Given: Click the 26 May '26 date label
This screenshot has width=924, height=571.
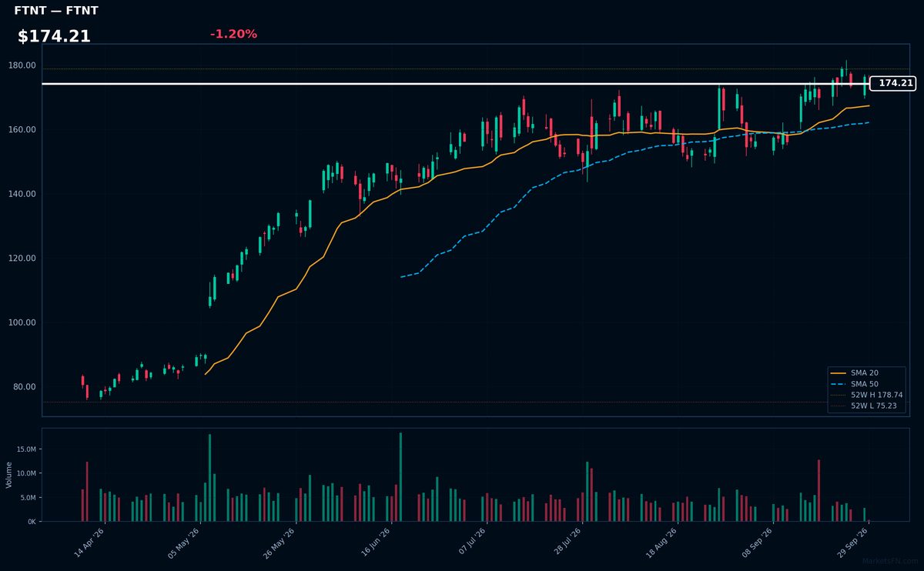Looking at the screenshot, I should [280, 542].
